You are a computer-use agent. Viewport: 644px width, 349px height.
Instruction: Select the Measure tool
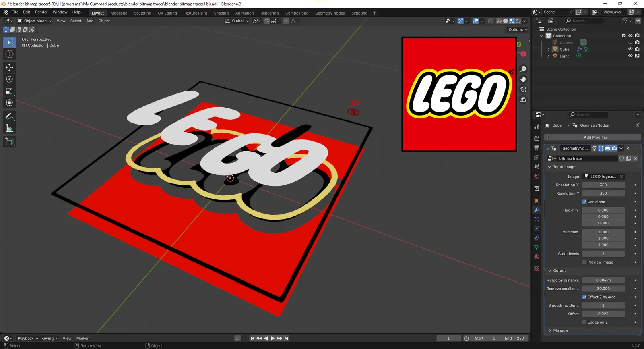coord(9,129)
